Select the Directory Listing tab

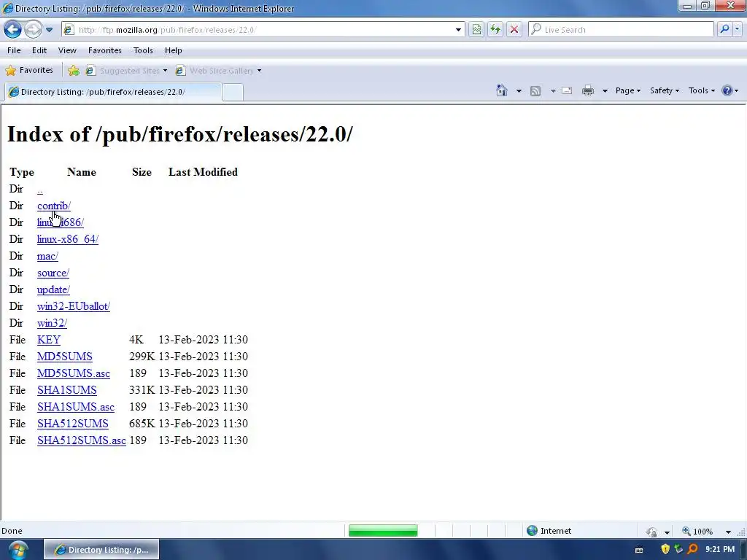113,92
